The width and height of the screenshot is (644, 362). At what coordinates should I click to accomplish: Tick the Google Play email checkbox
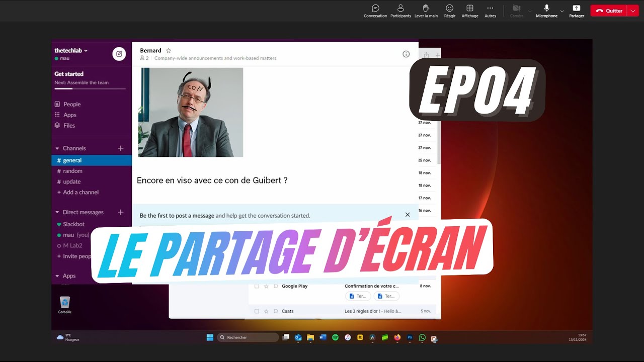pos(257,286)
